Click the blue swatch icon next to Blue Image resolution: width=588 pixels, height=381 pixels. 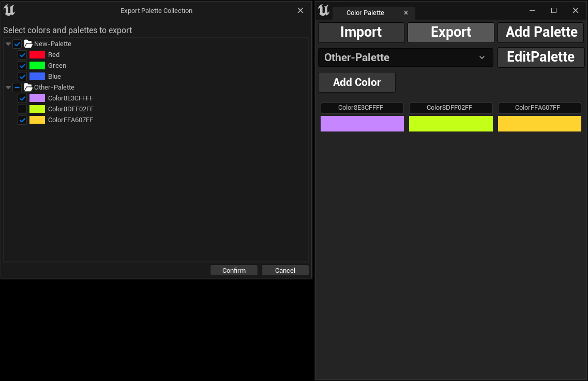38,76
